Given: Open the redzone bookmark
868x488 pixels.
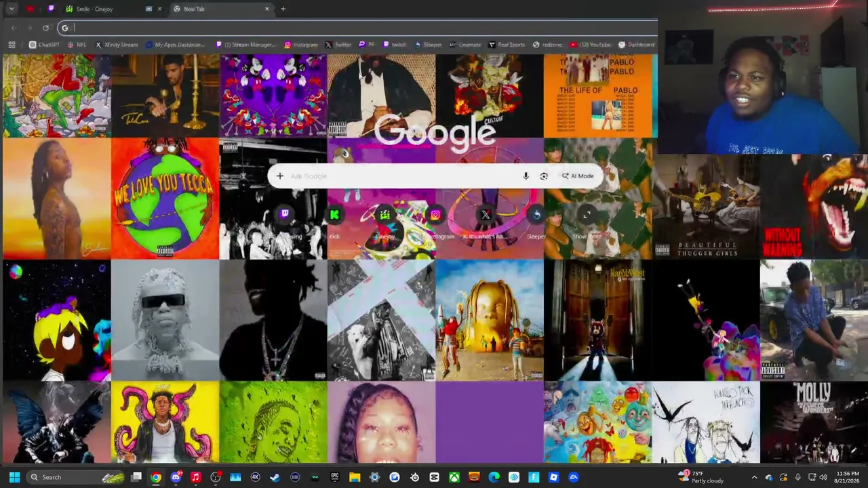Looking at the screenshot, I should click(547, 45).
